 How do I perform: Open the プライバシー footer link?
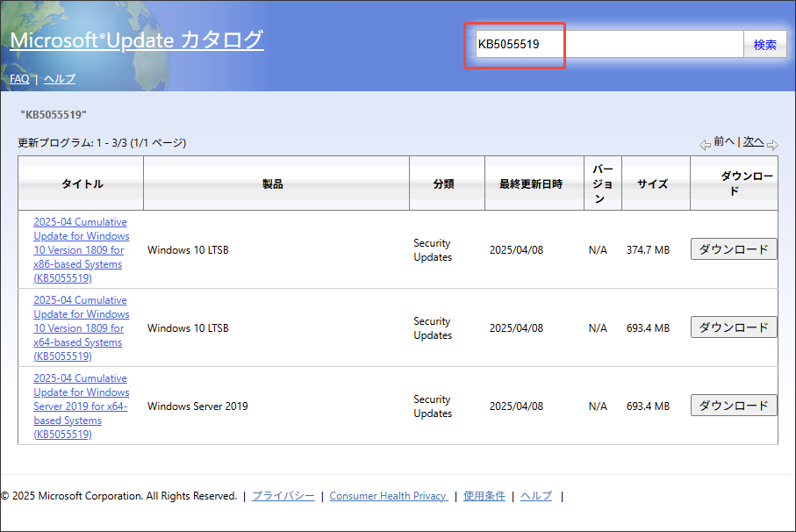283,496
